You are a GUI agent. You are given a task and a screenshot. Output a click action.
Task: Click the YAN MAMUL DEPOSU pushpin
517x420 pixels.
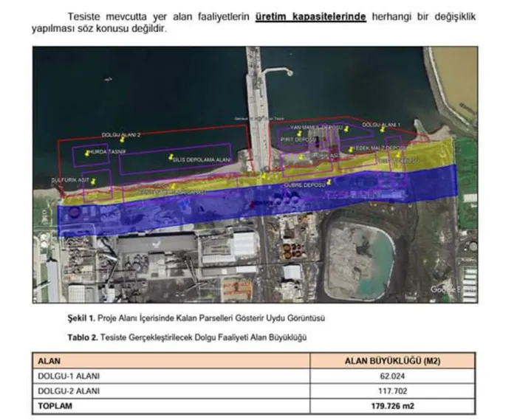tap(346, 128)
